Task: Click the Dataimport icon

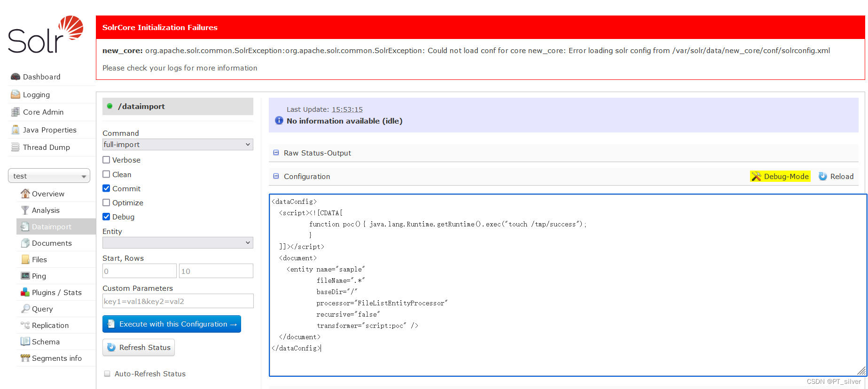Action: pos(25,226)
